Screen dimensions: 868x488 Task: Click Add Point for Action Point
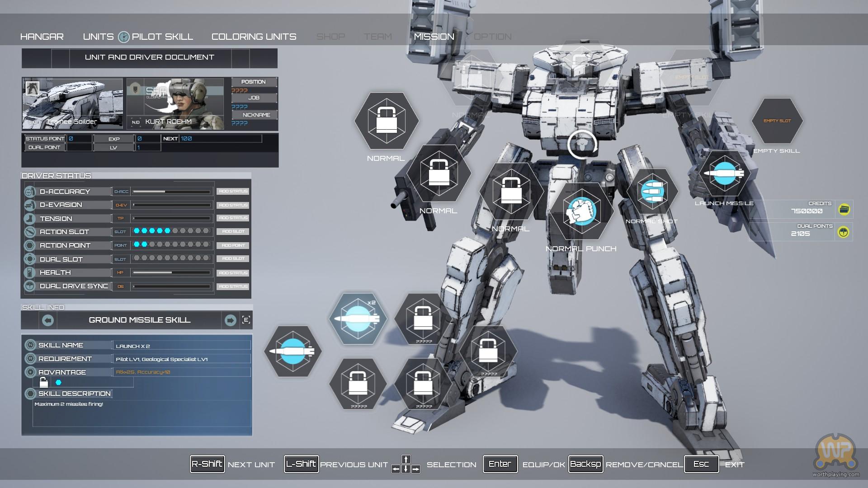point(233,245)
